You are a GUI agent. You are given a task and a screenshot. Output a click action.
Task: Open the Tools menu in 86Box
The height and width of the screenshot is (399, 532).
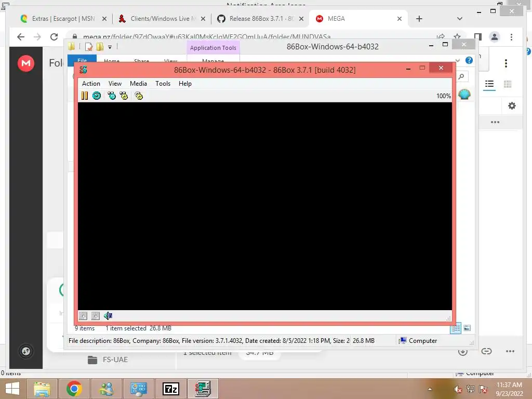click(x=163, y=84)
